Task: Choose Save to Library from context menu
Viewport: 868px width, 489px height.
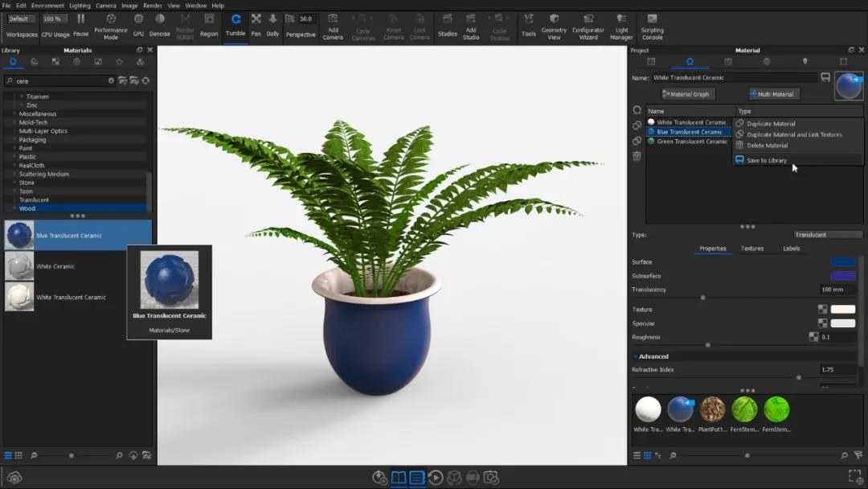Action: (766, 161)
